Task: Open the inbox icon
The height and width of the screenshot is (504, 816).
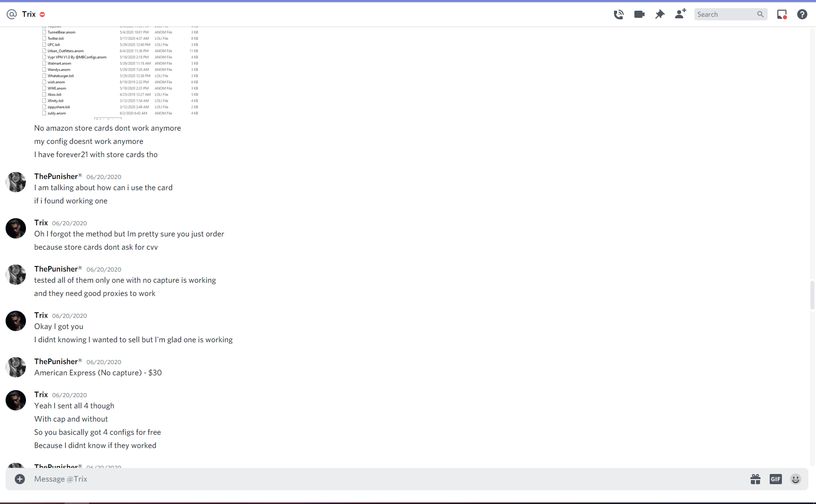Action: click(782, 14)
